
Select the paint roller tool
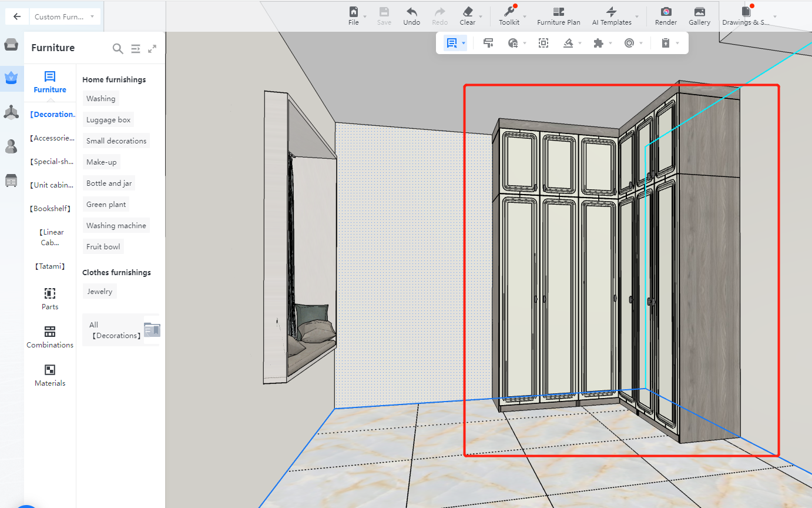point(488,43)
